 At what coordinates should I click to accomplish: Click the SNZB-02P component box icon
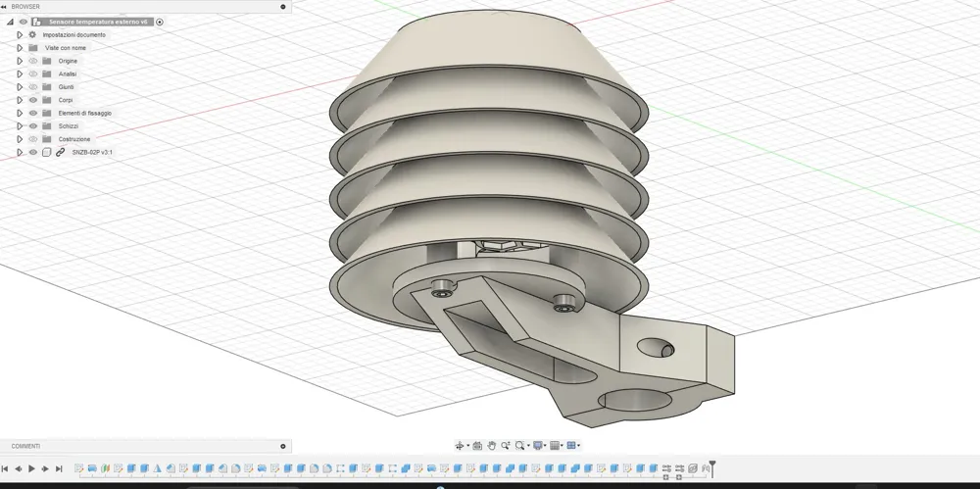coord(47,152)
